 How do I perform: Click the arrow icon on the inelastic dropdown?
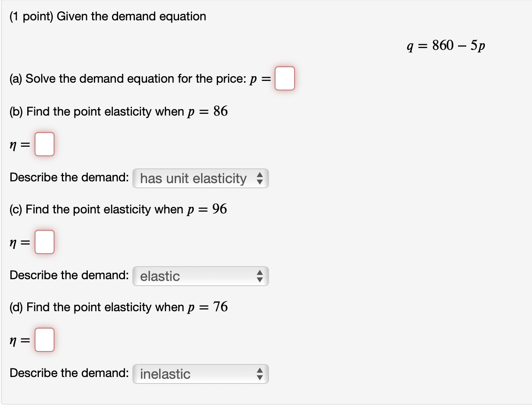[x=260, y=374]
